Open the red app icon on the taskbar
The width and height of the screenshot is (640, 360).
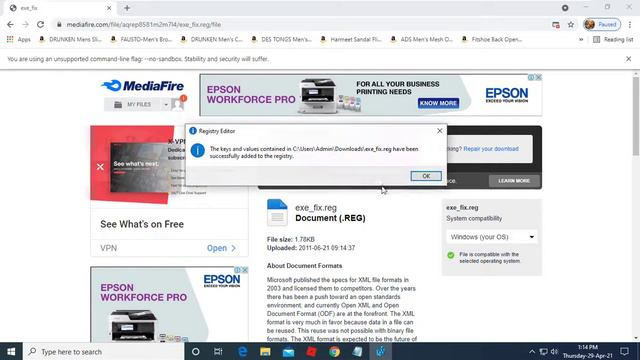point(311,351)
